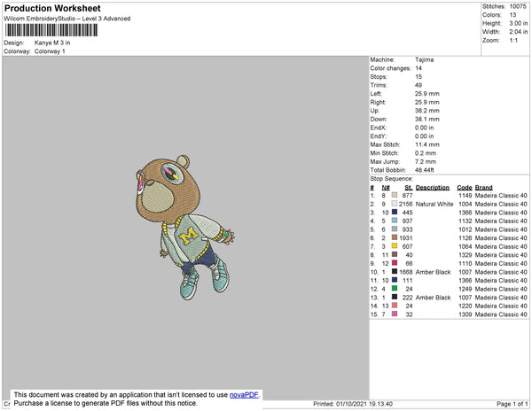Screen dimensions: 532x411
Task: Click the code '1132' in stop 4
Action: click(x=465, y=221)
